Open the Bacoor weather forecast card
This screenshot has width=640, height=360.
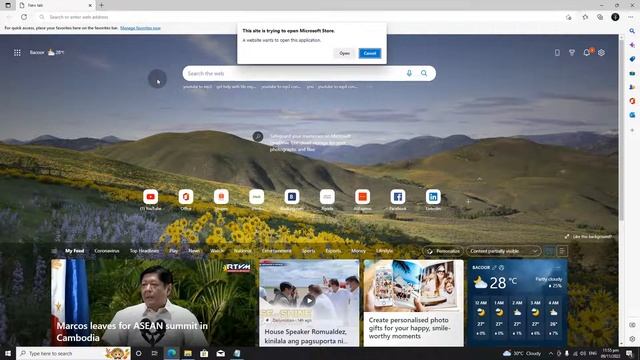point(518,303)
